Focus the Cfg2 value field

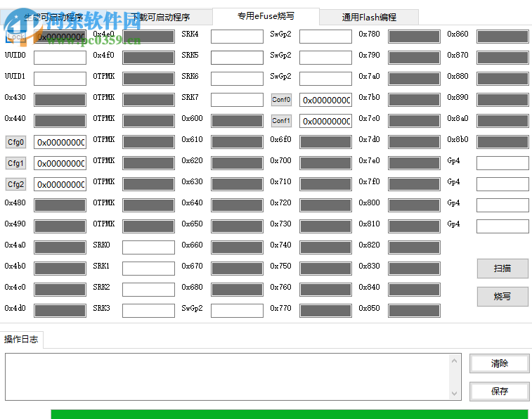[60, 184]
